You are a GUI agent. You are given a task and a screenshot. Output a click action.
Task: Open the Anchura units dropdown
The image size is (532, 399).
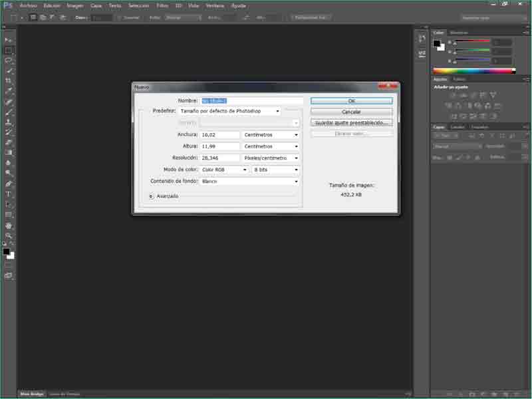(271, 134)
